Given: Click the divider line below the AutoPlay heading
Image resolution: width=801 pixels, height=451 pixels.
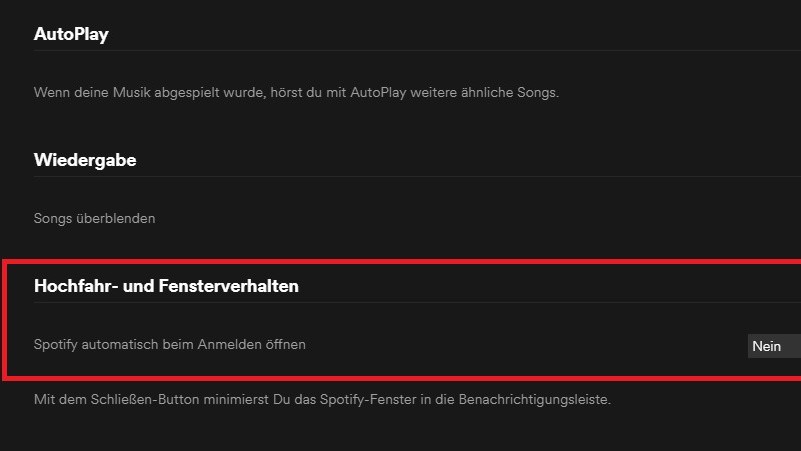Looking at the screenshot, I should (x=400, y=50).
